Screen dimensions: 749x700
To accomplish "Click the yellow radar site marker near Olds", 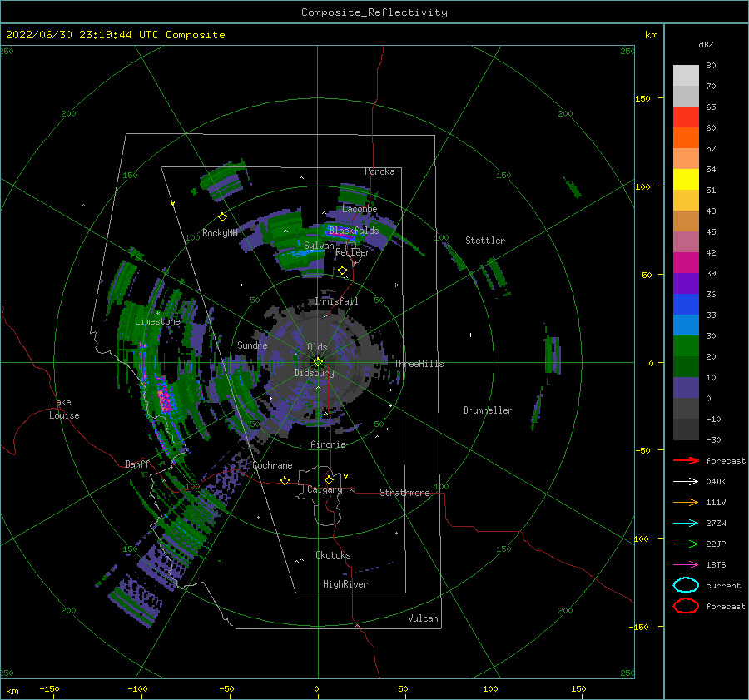I will 318,362.
